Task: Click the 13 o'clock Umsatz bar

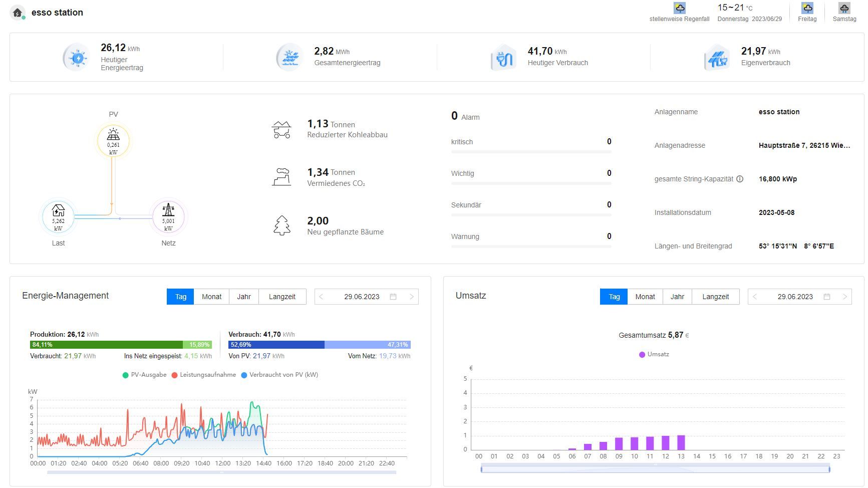Action: (681, 443)
